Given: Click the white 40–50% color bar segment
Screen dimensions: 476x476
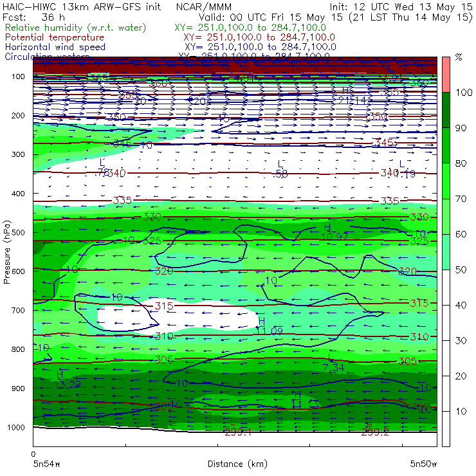Looking at the screenshot, I should [446, 288].
